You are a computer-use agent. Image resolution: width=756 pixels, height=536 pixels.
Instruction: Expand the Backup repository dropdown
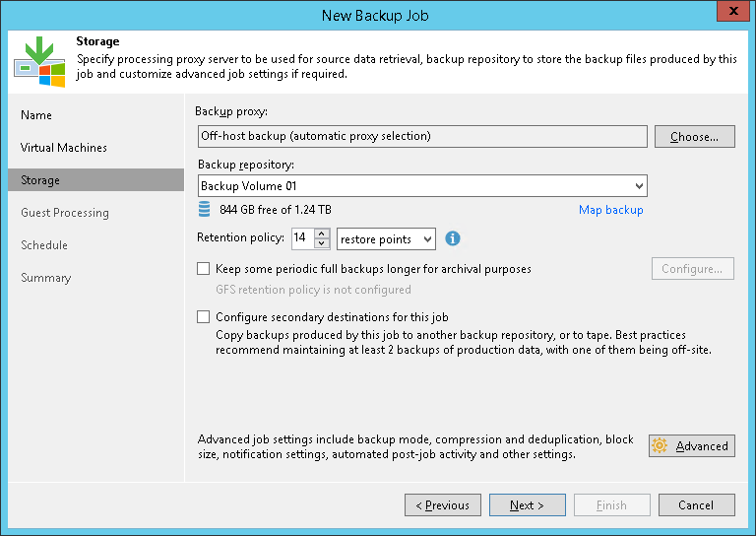tap(639, 185)
